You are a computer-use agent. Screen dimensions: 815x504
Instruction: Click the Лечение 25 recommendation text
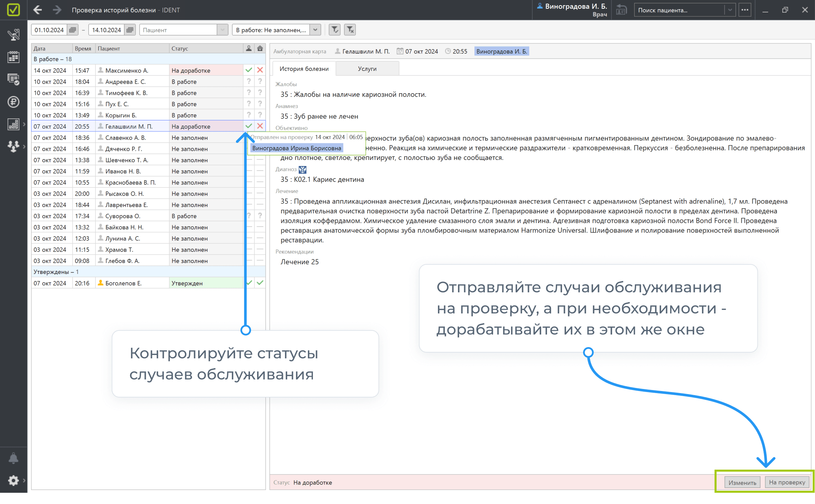pyautogui.click(x=299, y=262)
